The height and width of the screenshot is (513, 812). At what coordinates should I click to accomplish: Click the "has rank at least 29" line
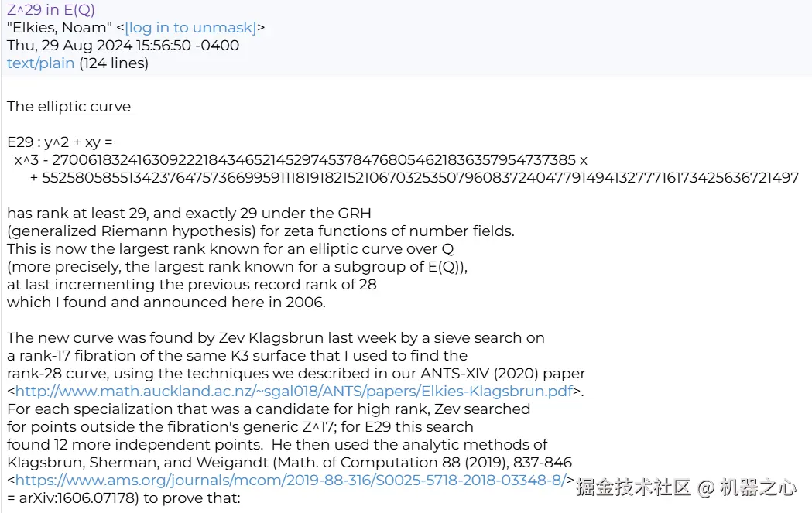(x=189, y=214)
